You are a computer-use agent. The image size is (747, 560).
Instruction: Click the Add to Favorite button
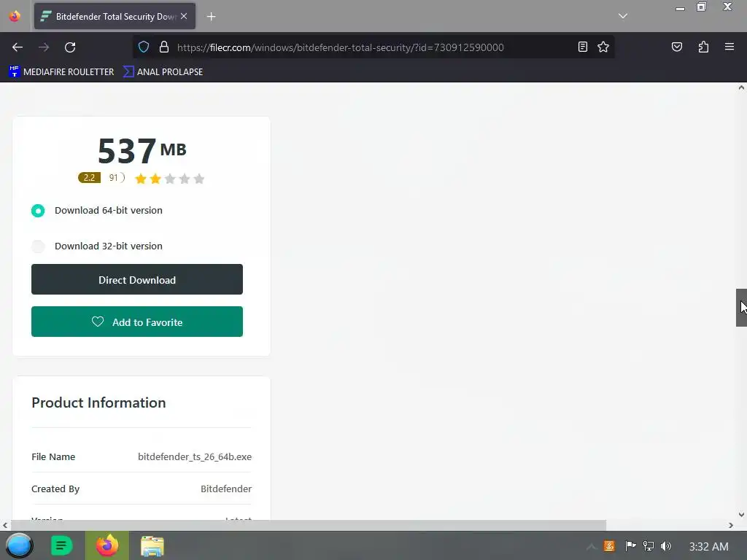137,322
